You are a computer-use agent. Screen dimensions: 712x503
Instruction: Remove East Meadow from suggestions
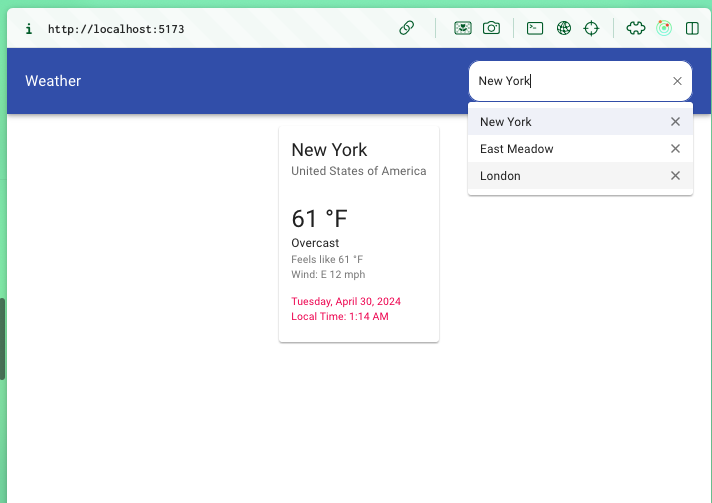click(x=675, y=148)
